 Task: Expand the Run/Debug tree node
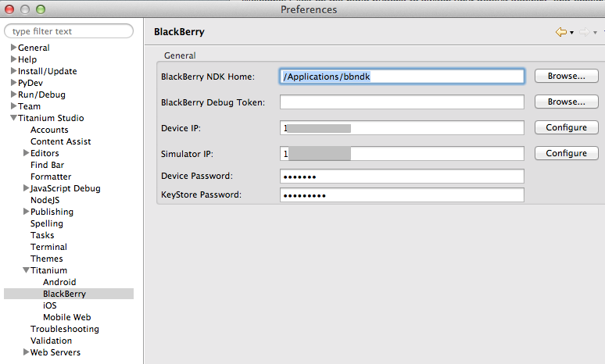[13, 94]
